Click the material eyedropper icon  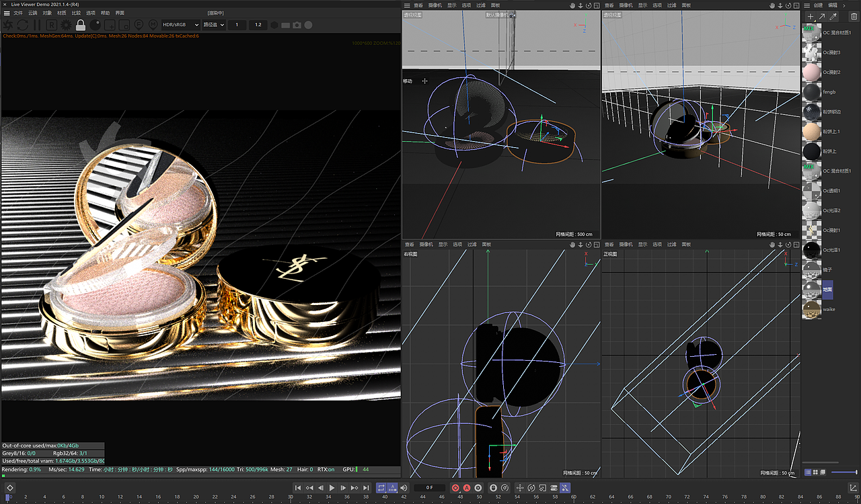pyautogui.click(x=833, y=16)
